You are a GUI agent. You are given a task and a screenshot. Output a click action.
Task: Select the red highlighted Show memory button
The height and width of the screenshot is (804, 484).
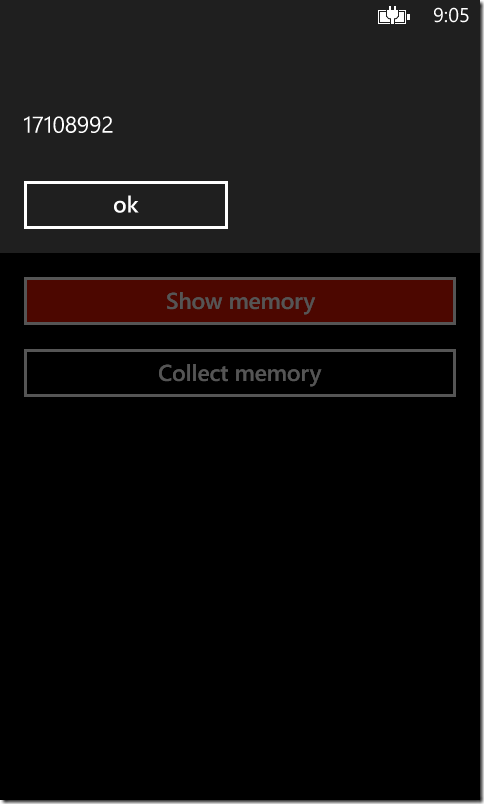240,301
